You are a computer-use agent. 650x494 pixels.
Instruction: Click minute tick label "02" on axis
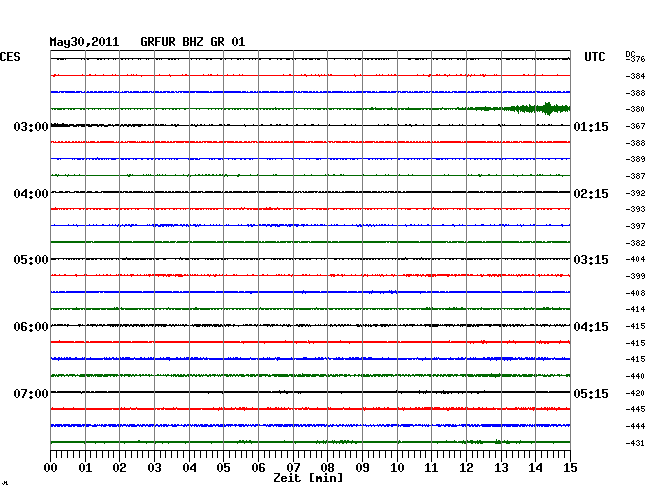(119, 467)
